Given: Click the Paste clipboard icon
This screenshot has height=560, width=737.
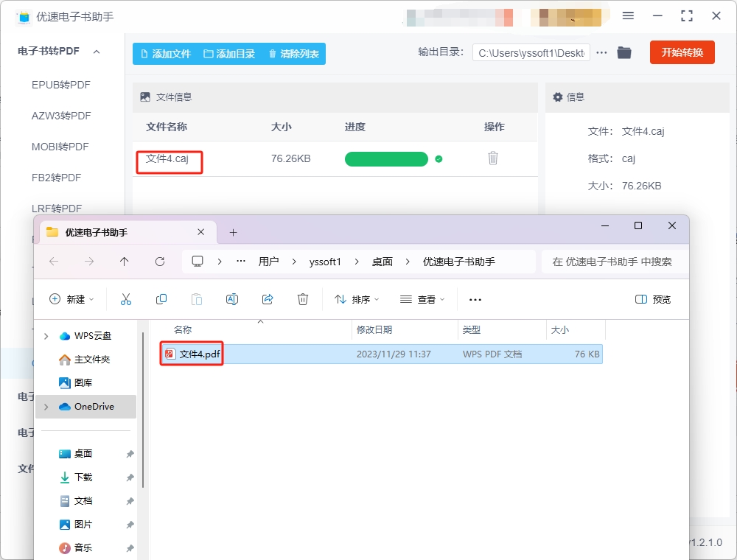Looking at the screenshot, I should 197,299.
